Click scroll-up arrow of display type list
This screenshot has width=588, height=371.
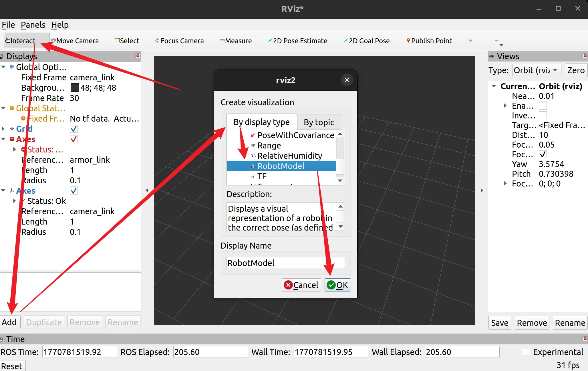tap(340, 134)
